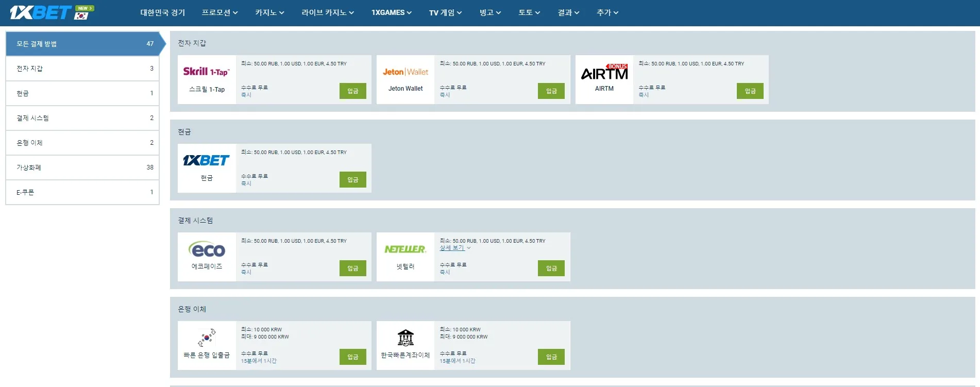Click 입금 on the Jeton Wallet card
This screenshot has width=980, height=387.
551,91
